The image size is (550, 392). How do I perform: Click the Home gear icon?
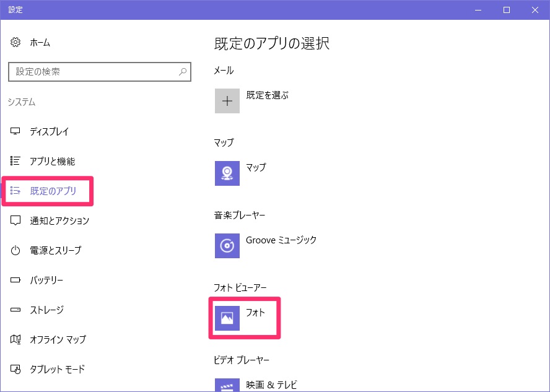[x=15, y=43]
